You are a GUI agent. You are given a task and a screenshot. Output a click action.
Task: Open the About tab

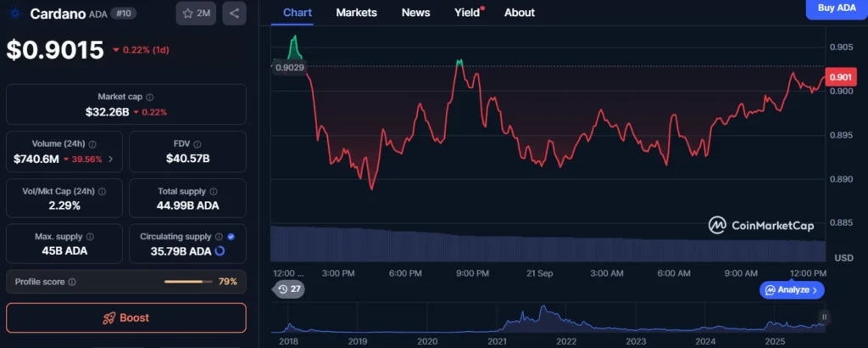point(520,13)
